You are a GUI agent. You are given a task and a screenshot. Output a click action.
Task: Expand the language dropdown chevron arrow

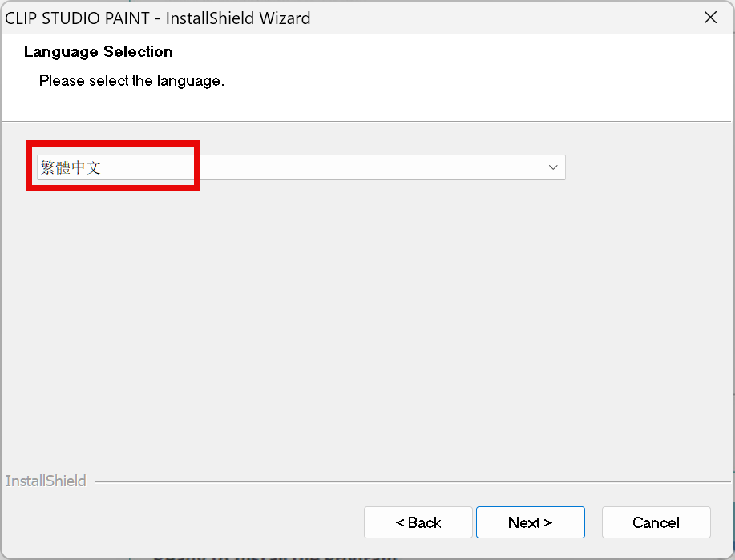552,167
